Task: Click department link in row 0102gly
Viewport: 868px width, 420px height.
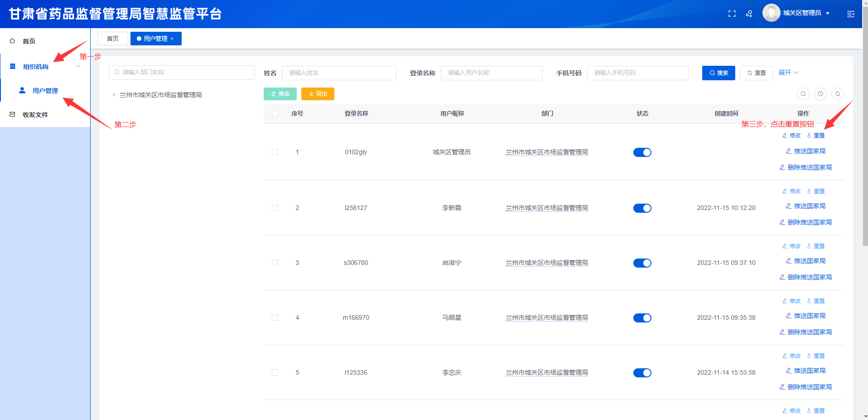Action: (547, 152)
